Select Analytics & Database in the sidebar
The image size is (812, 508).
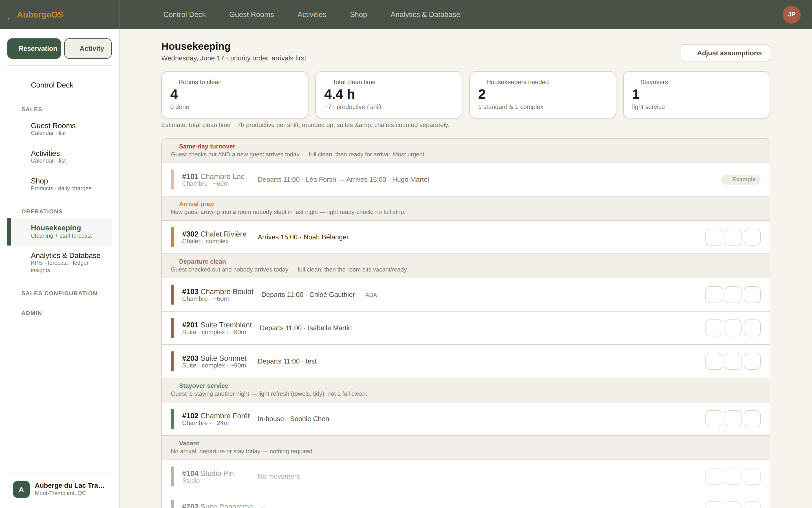point(59,262)
